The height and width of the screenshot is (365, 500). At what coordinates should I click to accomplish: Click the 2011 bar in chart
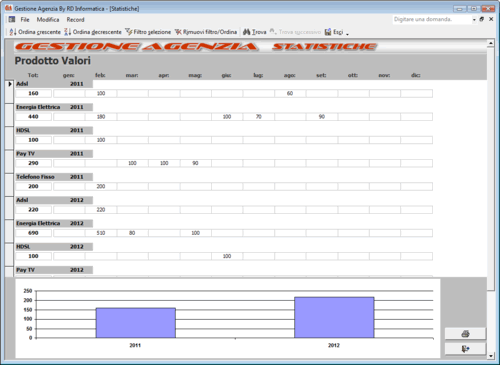(x=136, y=323)
